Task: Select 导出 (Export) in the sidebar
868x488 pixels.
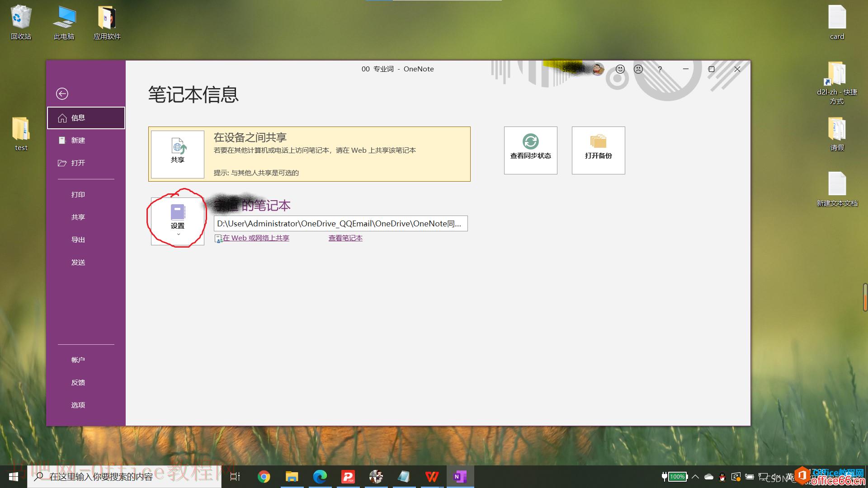Action: pyautogui.click(x=86, y=240)
